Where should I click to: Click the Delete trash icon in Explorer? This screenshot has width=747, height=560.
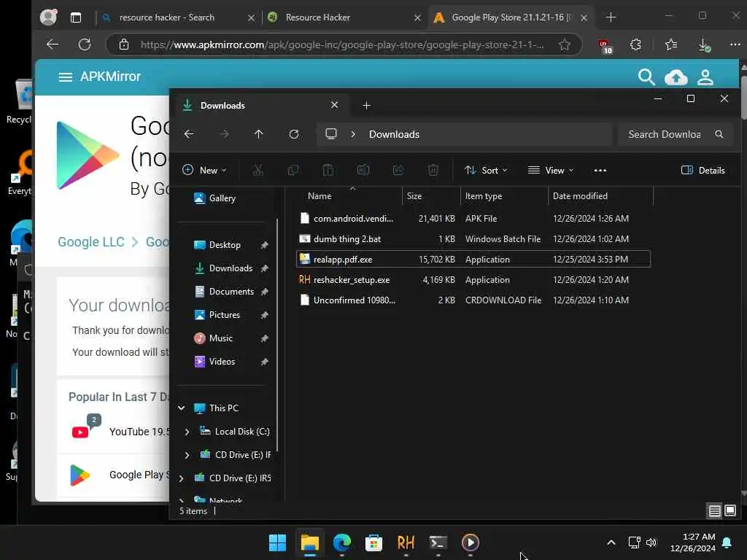433,170
